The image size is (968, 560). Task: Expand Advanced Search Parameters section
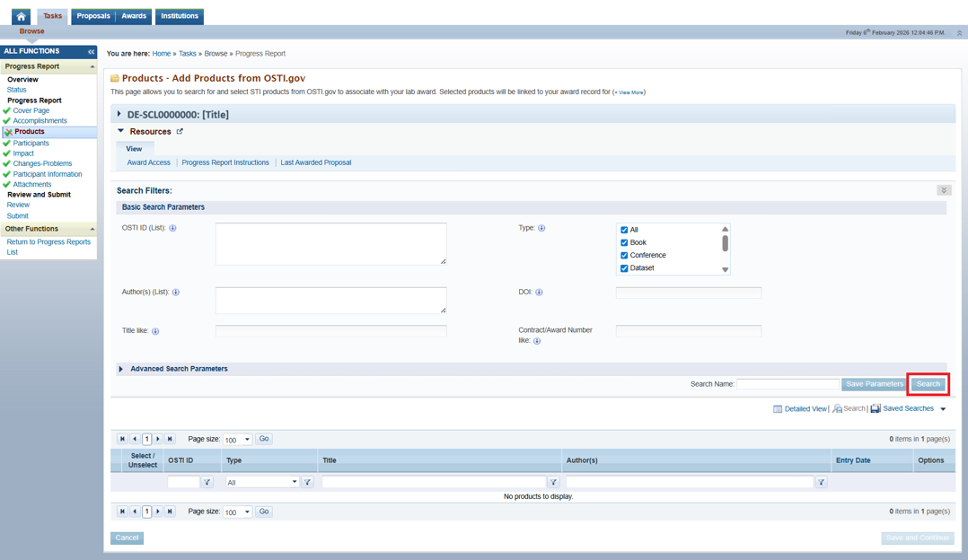tap(121, 369)
